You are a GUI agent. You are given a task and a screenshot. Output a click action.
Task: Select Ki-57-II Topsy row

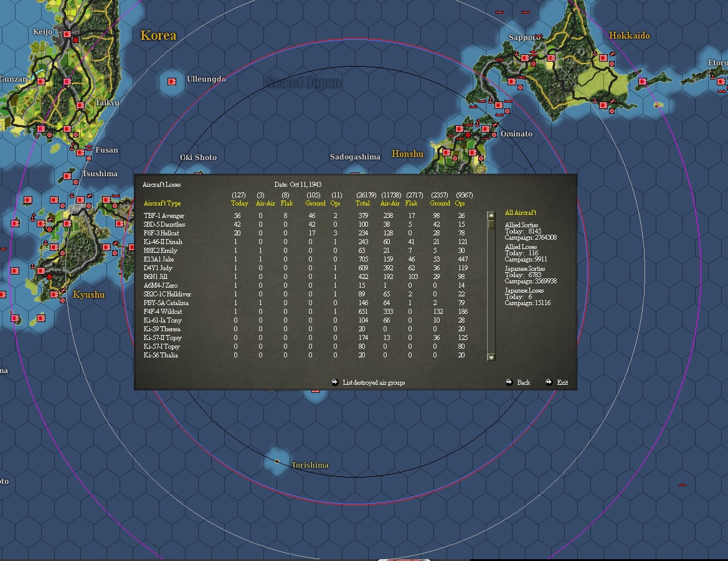[306, 338]
